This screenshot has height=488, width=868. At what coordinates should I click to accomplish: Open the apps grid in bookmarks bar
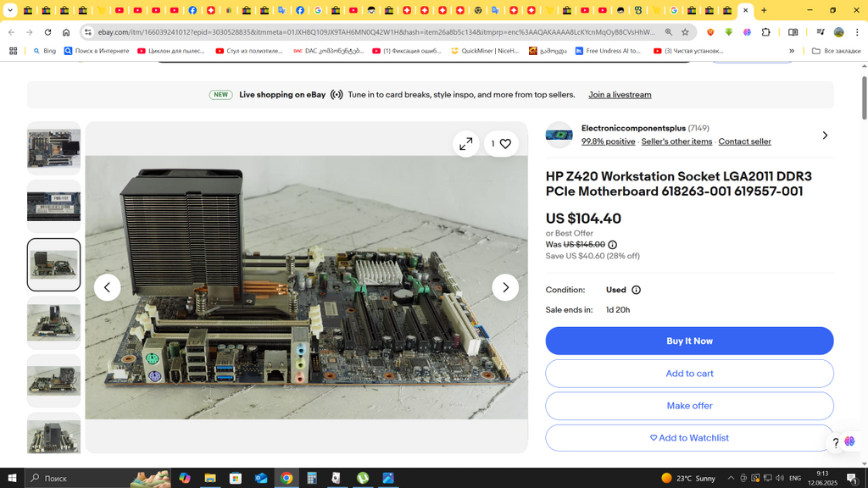14,51
